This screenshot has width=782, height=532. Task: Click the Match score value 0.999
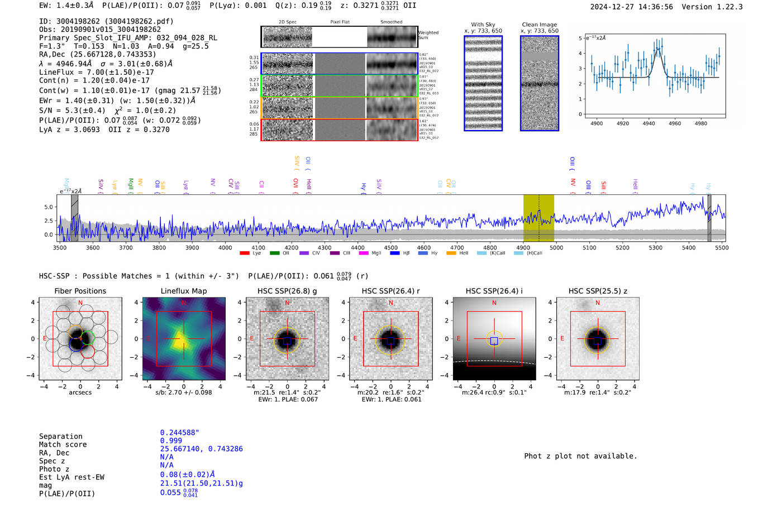(x=171, y=441)
